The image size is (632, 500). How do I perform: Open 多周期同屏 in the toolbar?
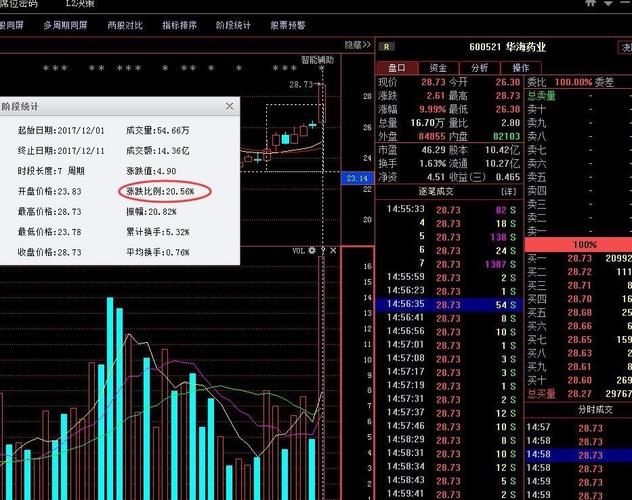point(65,25)
